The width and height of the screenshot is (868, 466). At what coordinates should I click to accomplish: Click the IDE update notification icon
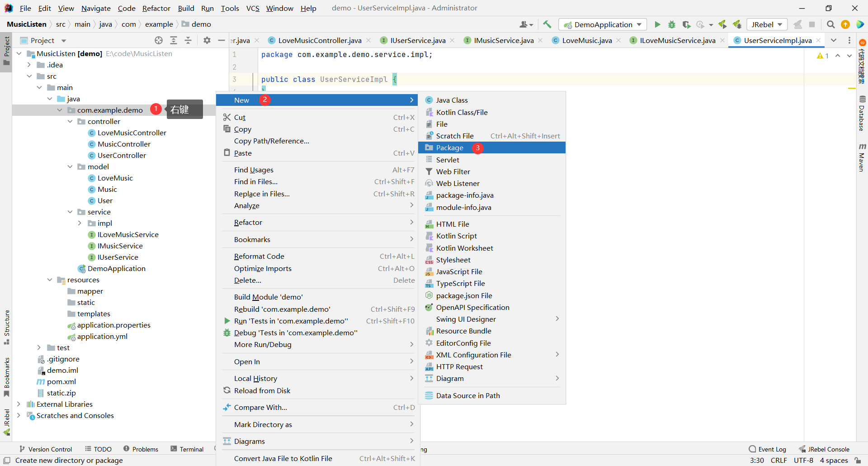[x=845, y=24]
